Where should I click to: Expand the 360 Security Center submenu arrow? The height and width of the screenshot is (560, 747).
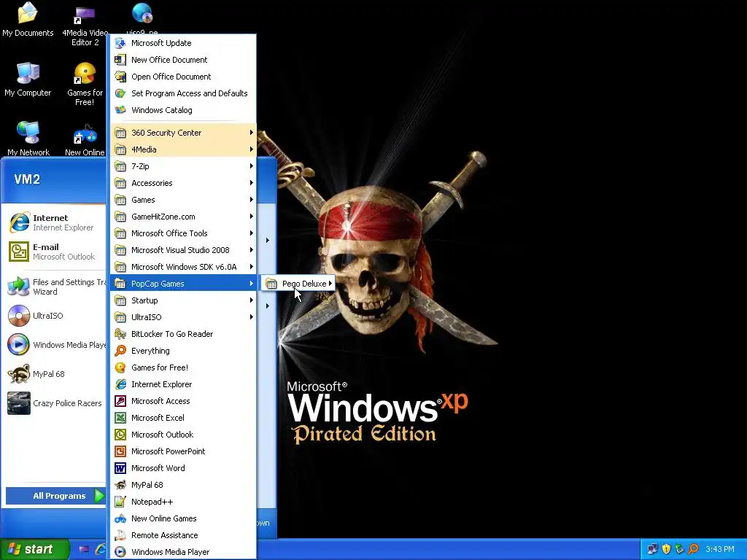pos(251,133)
